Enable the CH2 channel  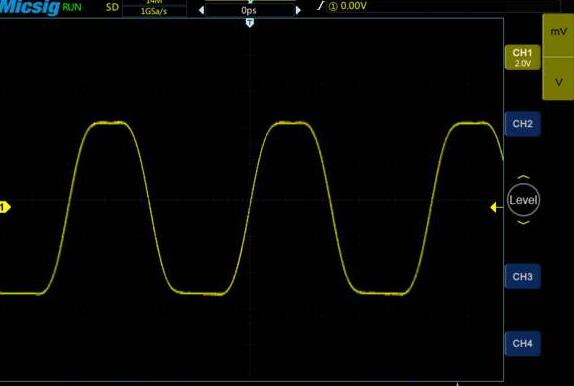point(522,124)
